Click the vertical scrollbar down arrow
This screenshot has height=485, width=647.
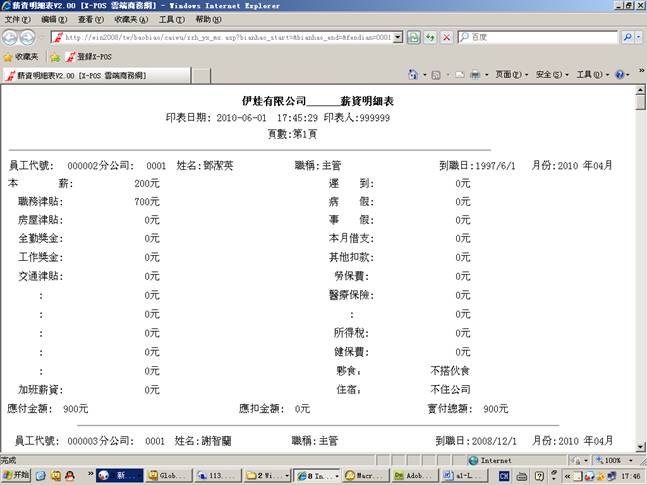[640, 448]
